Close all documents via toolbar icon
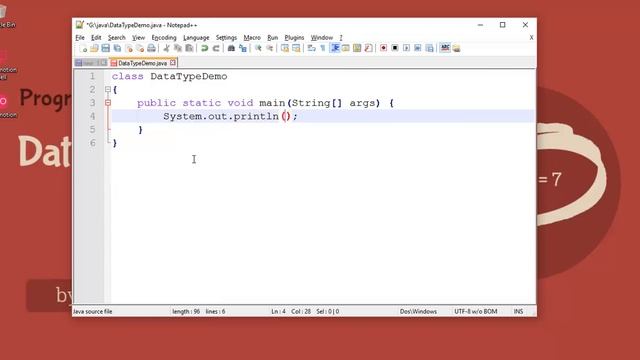This screenshot has width=640, height=360. point(140,48)
